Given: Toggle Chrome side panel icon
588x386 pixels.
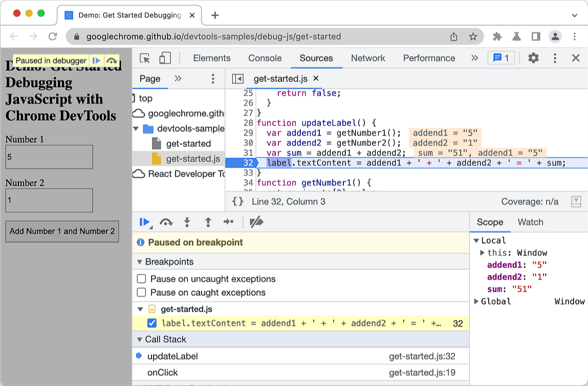Looking at the screenshot, I should [x=536, y=36].
